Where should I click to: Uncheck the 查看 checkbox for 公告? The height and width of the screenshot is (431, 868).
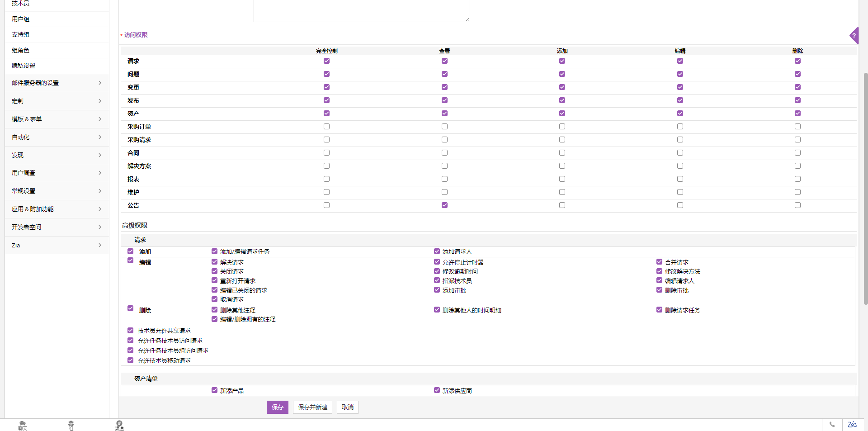point(444,205)
